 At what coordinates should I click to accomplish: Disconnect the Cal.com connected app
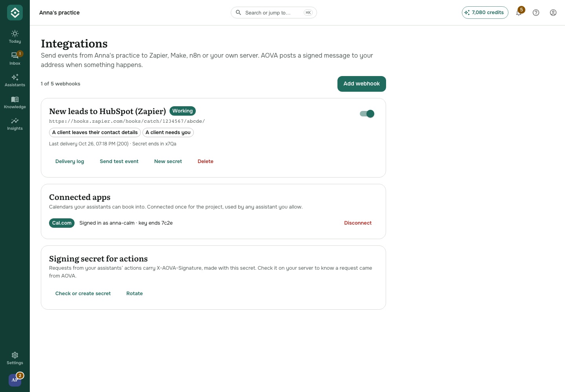[x=358, y=223]
